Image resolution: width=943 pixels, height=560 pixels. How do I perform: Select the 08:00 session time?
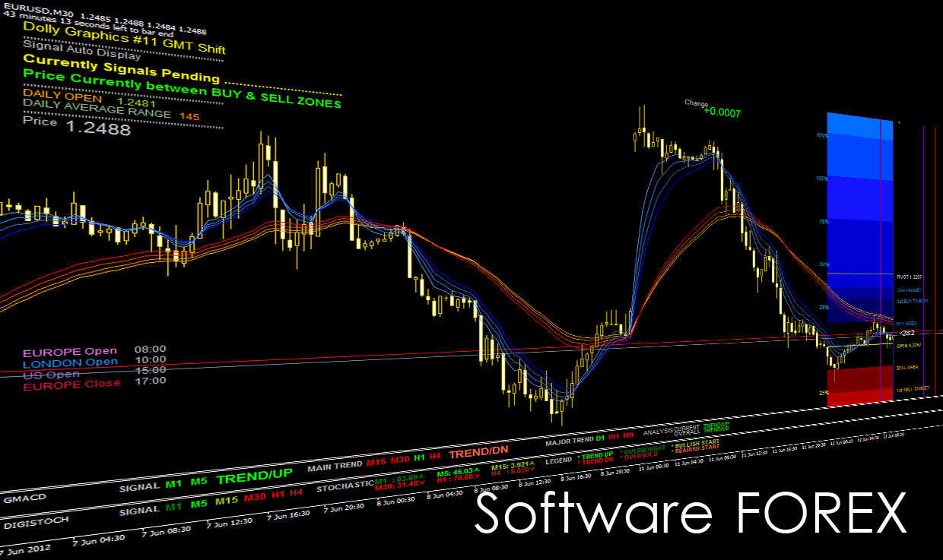click(x=150, y=349)
